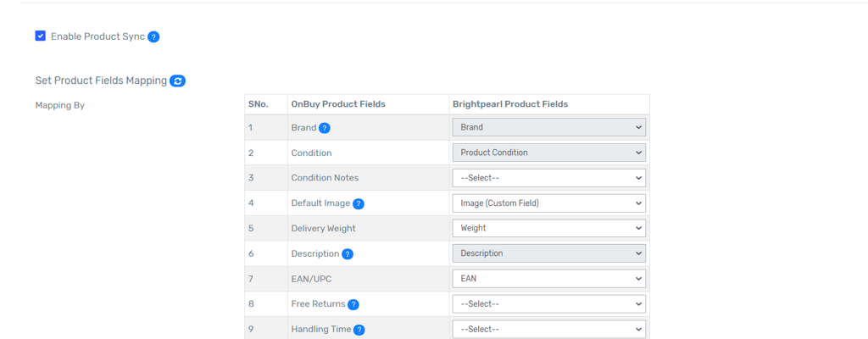The height and width of the screenshot is (339, 868).
Task: Open the Brand mapping dropdown
Action: click(x=549, y=127)
